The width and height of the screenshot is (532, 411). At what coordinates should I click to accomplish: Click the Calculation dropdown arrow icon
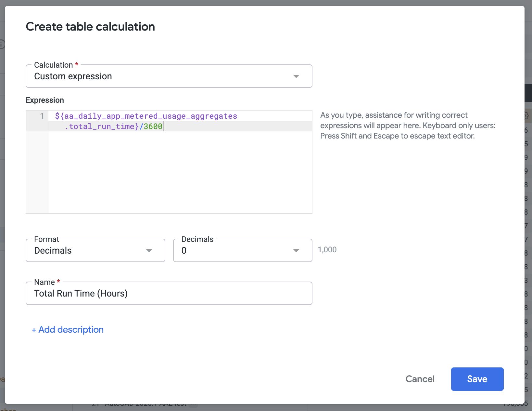296,76
